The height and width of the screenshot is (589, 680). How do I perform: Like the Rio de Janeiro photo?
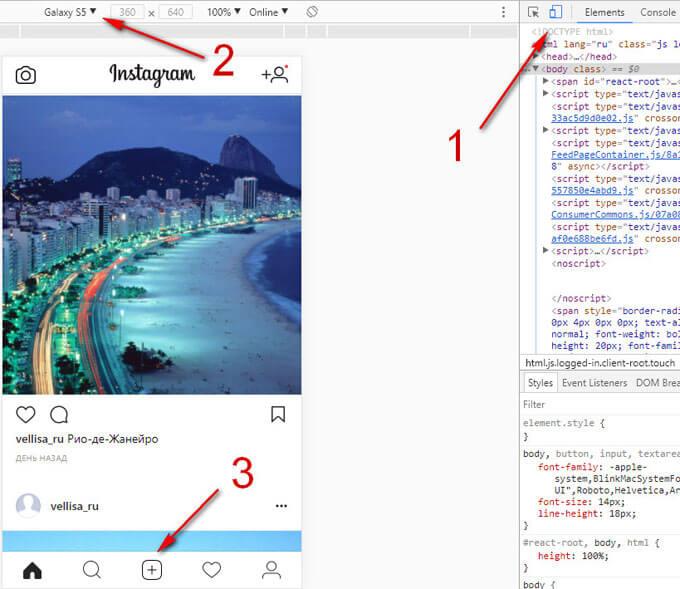[x=26, y=414]
